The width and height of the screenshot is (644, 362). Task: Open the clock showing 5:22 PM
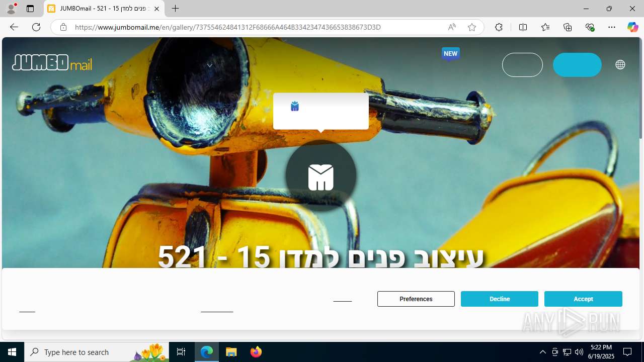(602, 352)
